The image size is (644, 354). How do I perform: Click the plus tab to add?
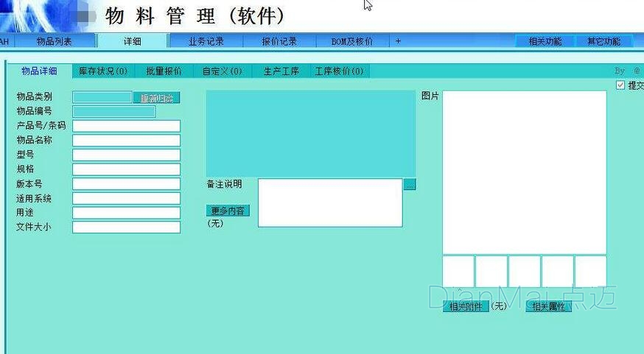click(398, 41)
